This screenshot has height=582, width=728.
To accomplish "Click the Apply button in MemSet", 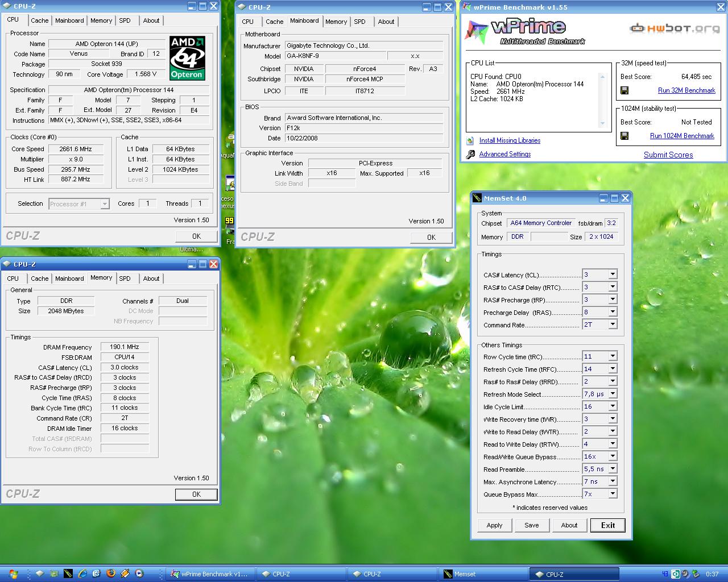I will pyautogui.click(x=494, y=525).
